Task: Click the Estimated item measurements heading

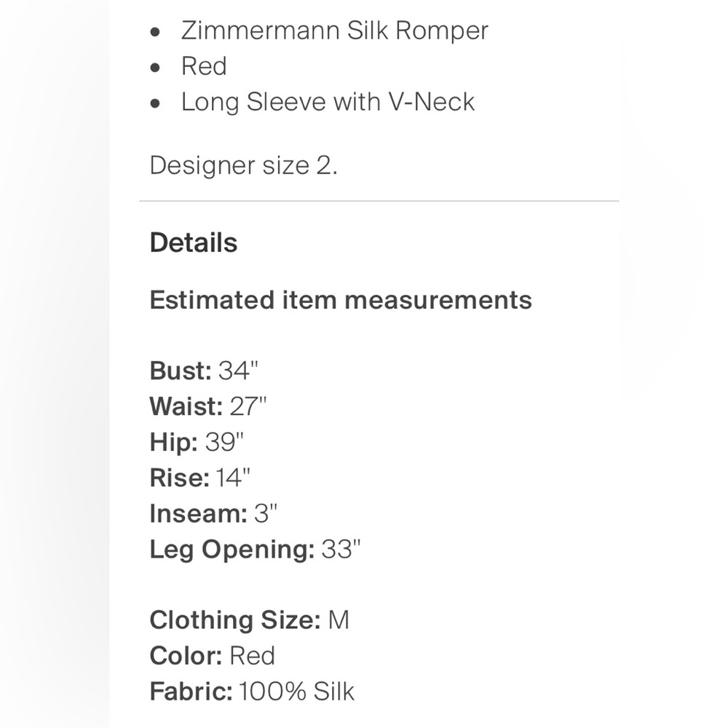Action: (341, 300)
